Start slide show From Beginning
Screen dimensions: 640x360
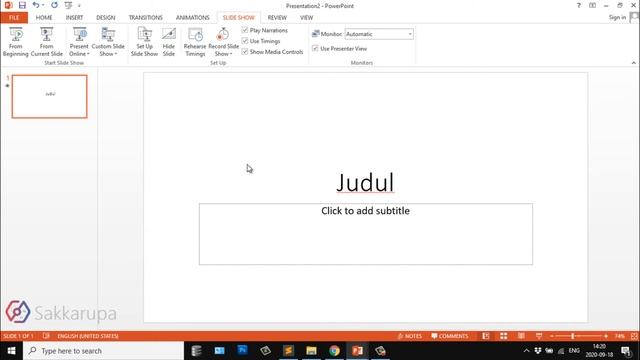tap(16, 42)
